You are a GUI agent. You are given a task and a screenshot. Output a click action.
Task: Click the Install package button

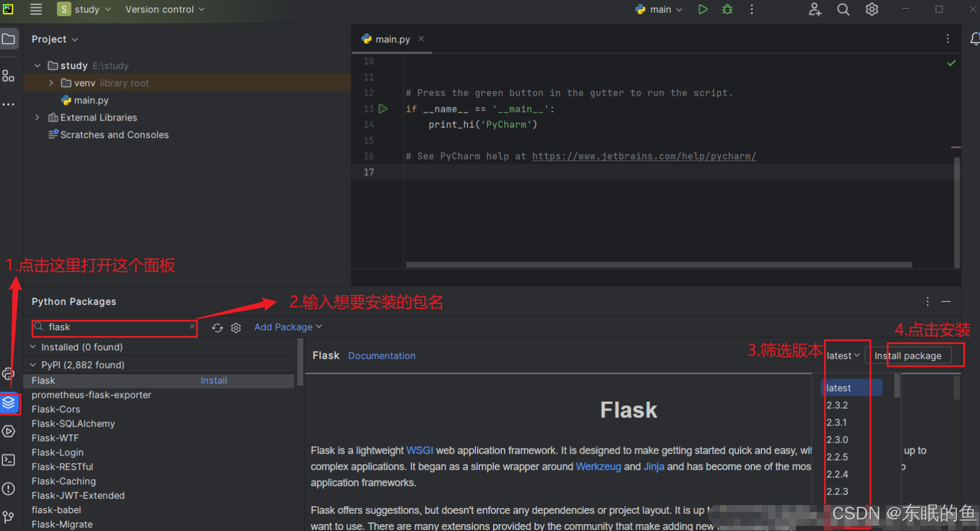point(908,356)
